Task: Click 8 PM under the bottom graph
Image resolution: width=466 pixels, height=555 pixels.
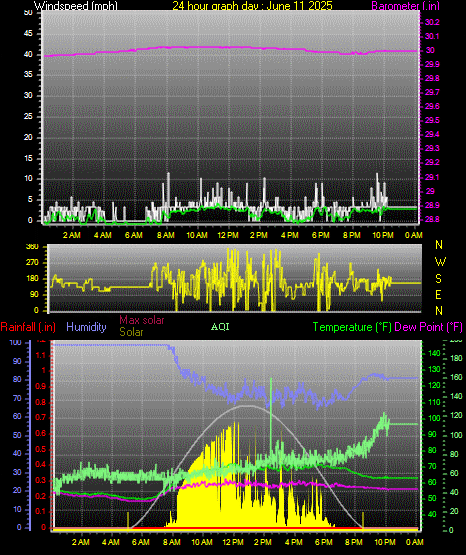Action: click(x=354, y=542)
